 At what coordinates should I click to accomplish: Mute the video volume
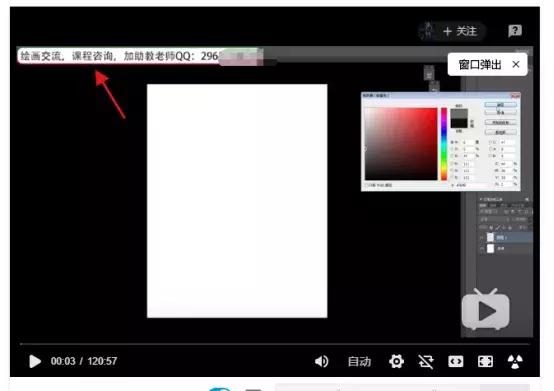pyautogui.click(x=322, y=361)
